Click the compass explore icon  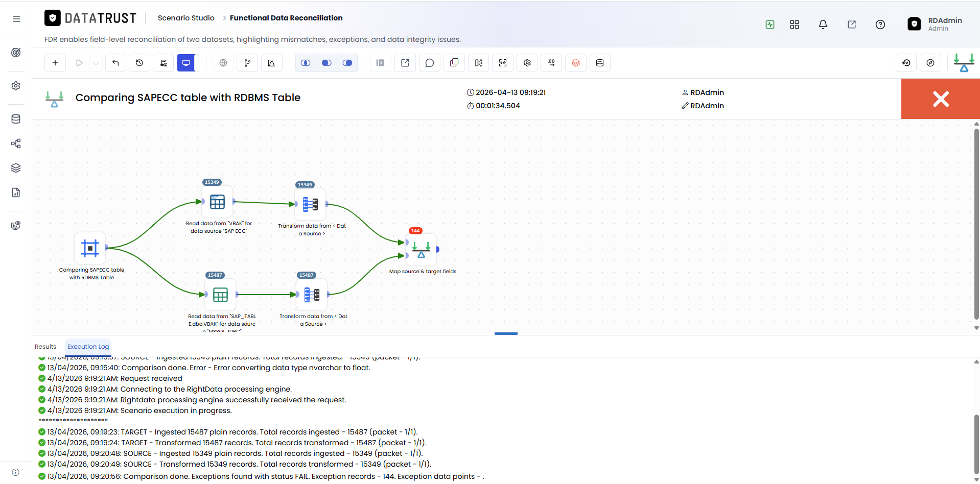930,63
